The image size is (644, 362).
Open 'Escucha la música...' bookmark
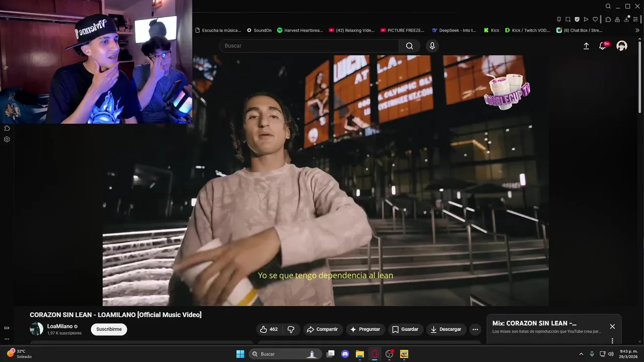coord(218,30)
